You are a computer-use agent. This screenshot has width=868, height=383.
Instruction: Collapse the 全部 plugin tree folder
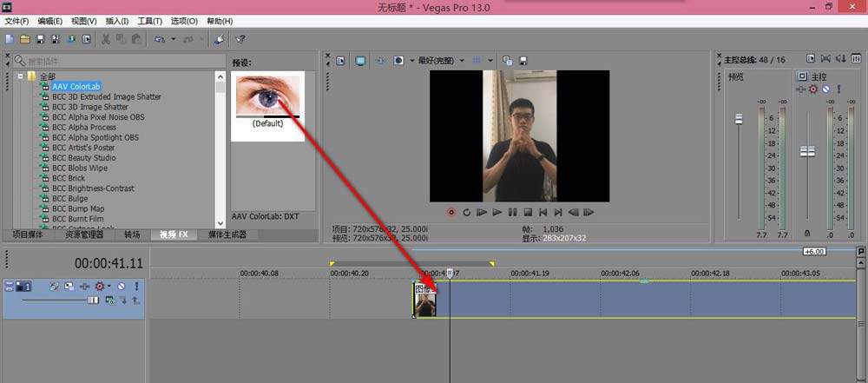tap(20, 76)
